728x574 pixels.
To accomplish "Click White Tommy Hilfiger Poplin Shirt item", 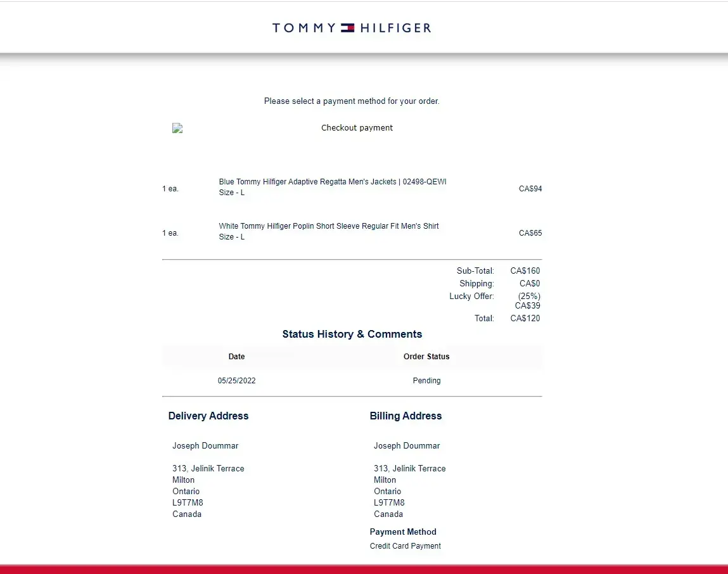I will 329,226.
